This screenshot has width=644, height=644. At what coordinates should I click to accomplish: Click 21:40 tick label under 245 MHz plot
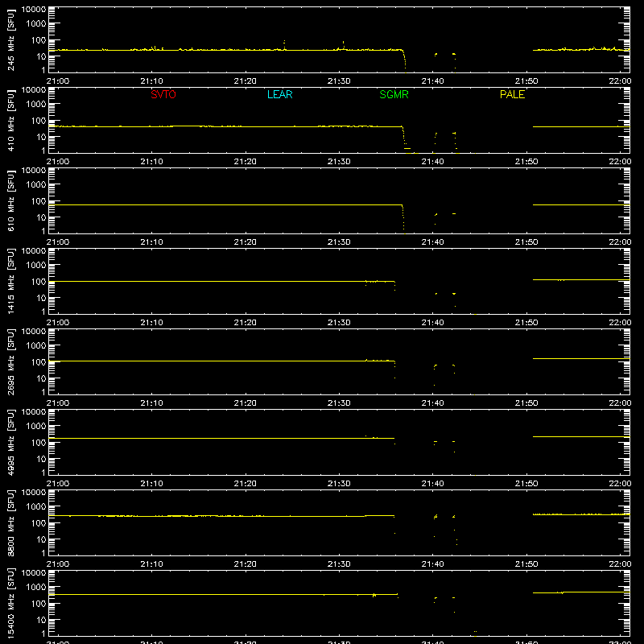point(432,81)
